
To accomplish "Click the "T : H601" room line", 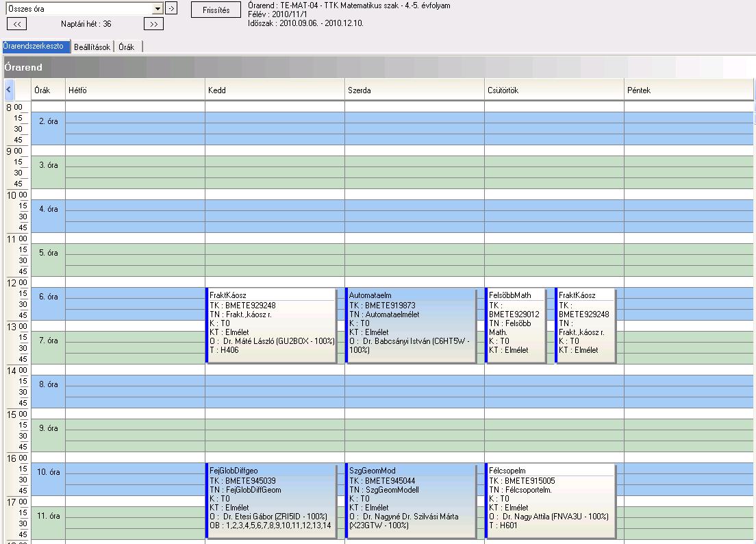I will click(x=503, y=526).
